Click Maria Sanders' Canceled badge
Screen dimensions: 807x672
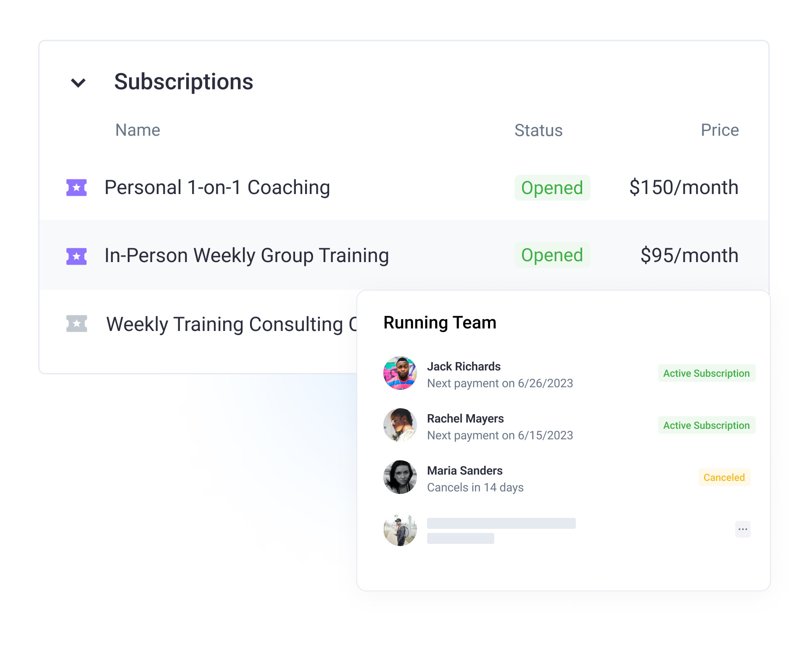(x=724, y=478)
